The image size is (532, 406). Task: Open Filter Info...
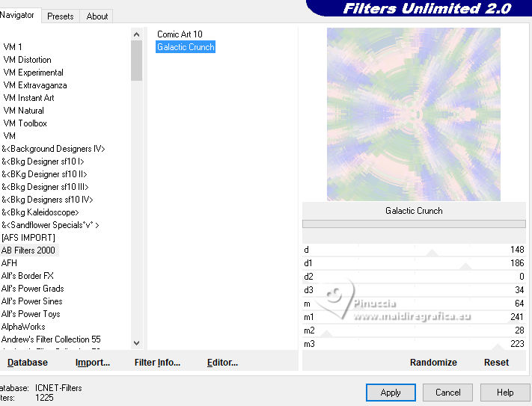[x=157, y=363]
